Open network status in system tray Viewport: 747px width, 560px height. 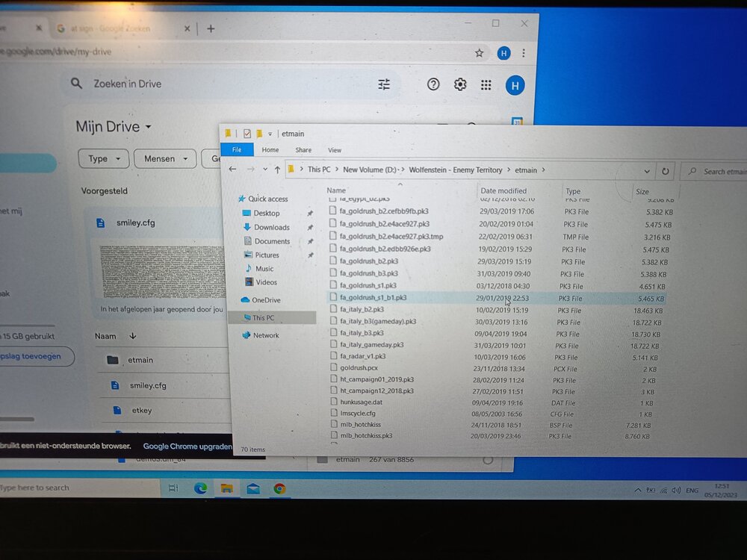coord(663,490)
